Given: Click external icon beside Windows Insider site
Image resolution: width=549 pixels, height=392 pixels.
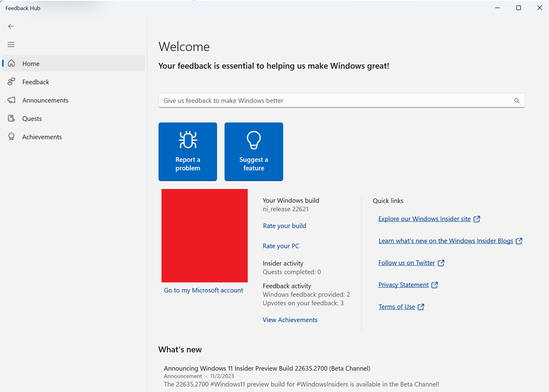Looking at the screenshot, I should point(477,219).
